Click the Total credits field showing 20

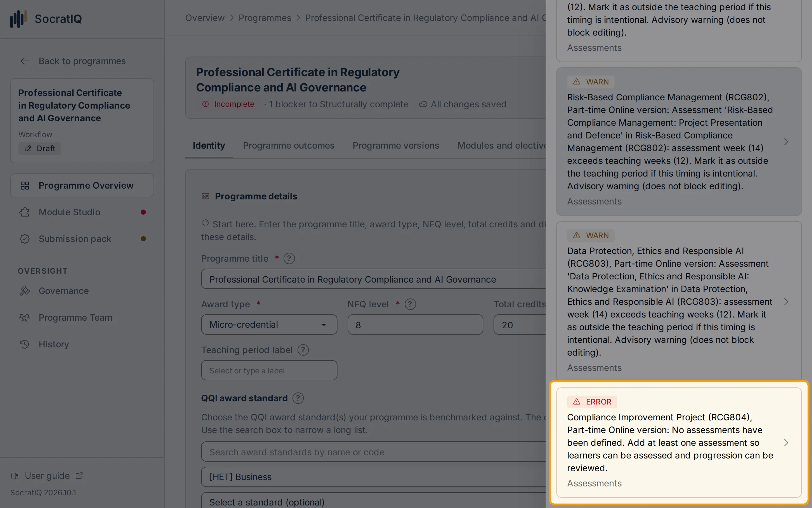tap(520, 324)
